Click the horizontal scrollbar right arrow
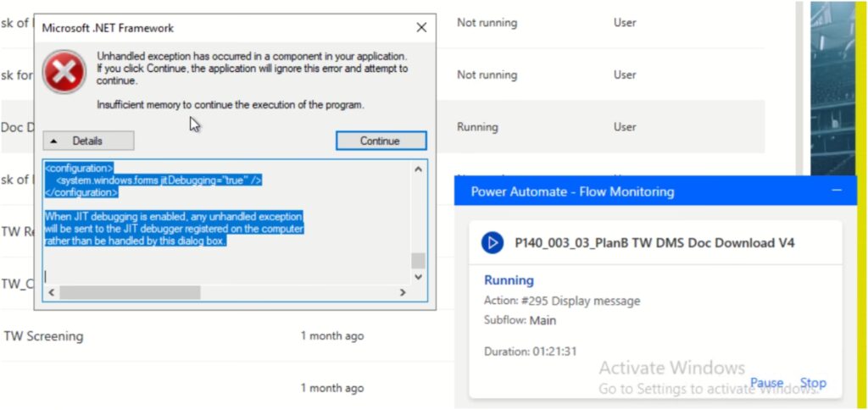The height and width of the screenshot is (410, 868). [x=403, y=292]
